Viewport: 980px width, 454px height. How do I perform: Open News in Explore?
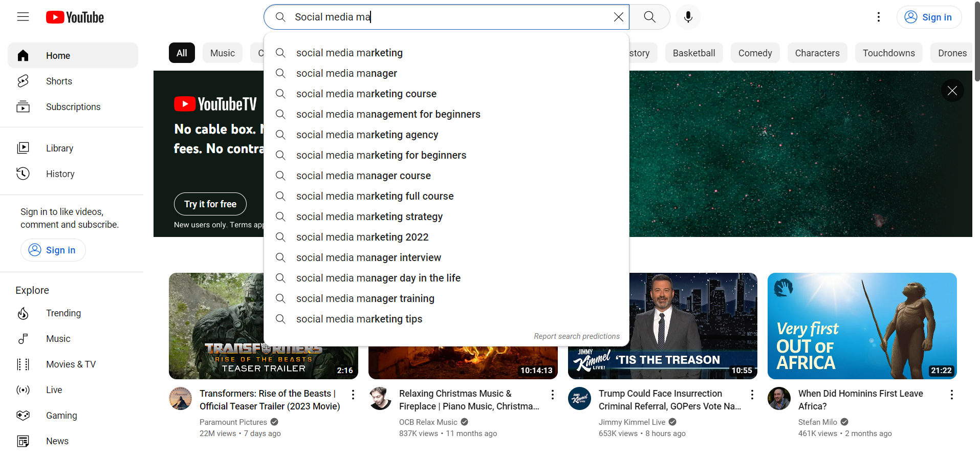73,441
